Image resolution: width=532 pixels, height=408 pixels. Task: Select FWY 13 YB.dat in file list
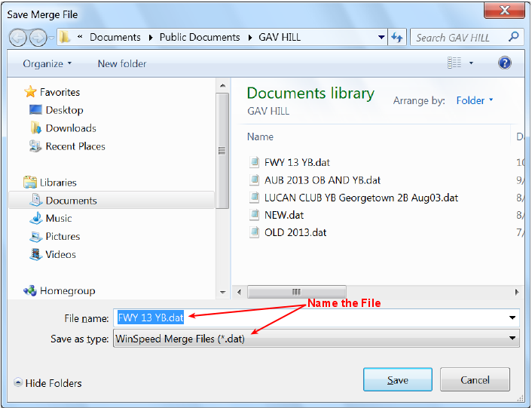pyautogui.click(x=297, y=162)
